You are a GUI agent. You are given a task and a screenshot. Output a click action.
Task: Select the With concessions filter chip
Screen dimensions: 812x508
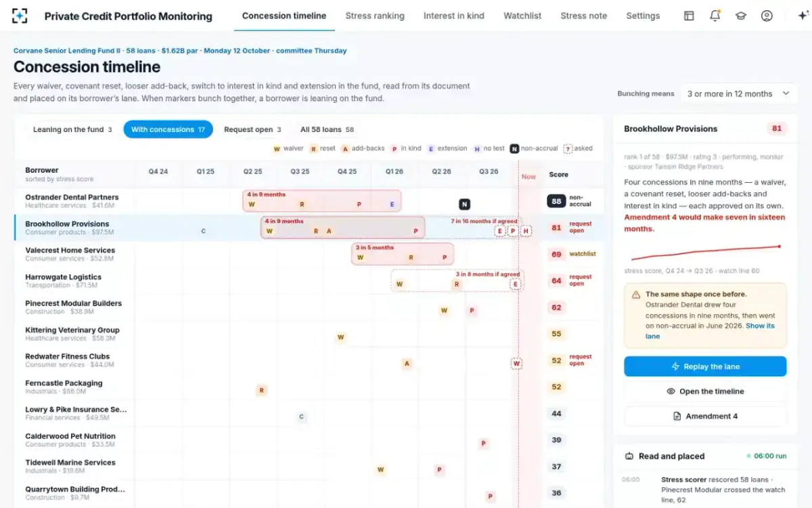[168, 129]
